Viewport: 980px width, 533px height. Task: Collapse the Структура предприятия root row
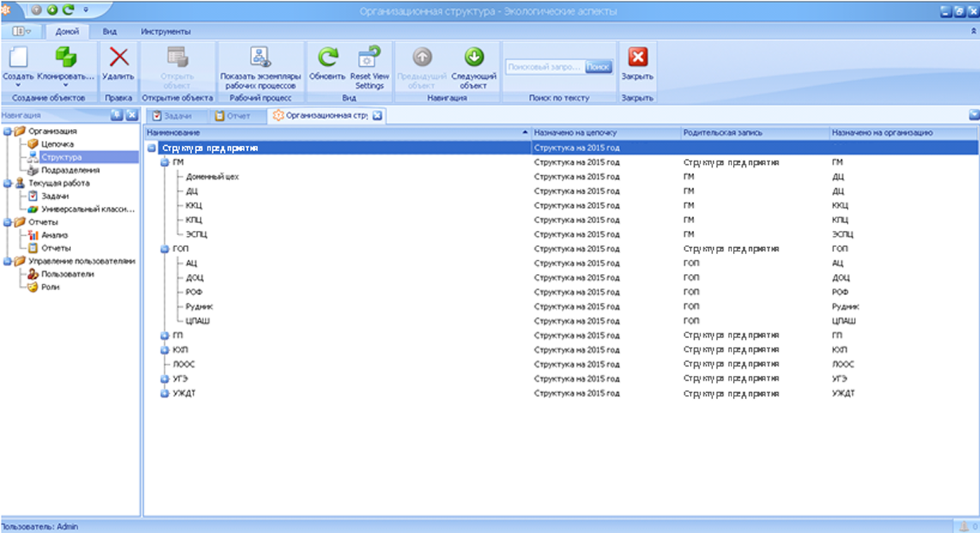pos(152,148)
